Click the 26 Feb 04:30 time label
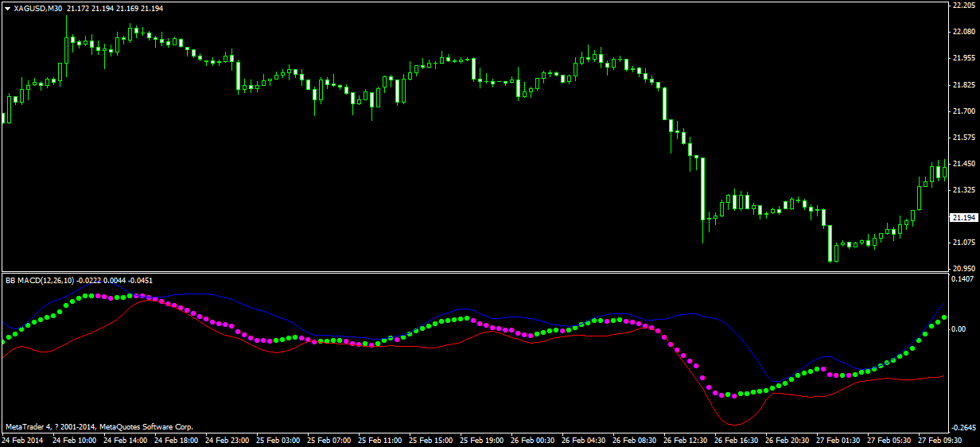 584,440
